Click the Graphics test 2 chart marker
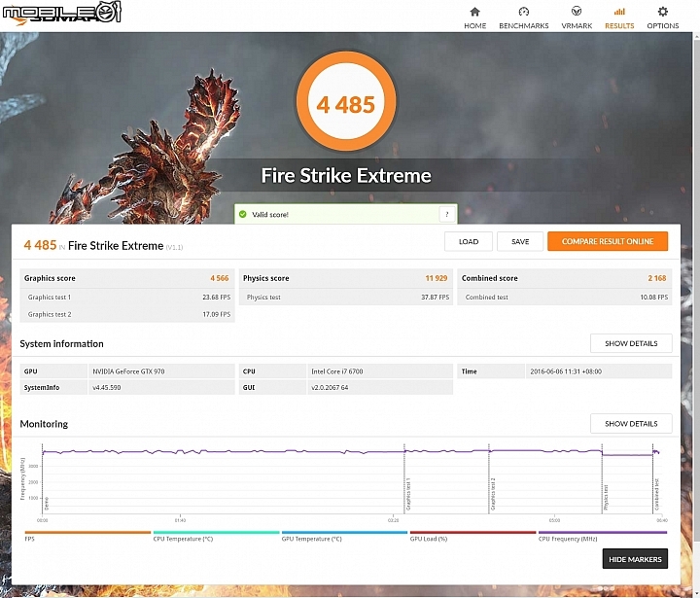 coord(493,494)
